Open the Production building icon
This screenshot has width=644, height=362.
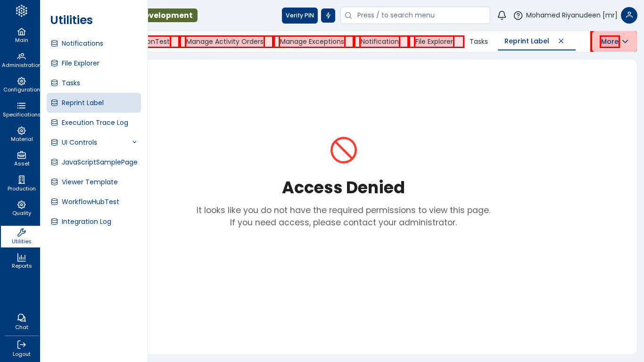tap(21, 180)
